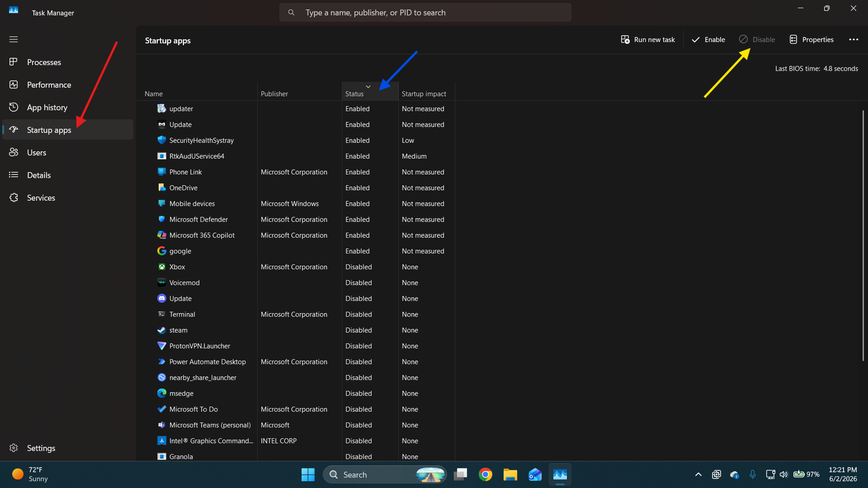
Task: Select the Xbox icon
Action: (x=161, y=267)
